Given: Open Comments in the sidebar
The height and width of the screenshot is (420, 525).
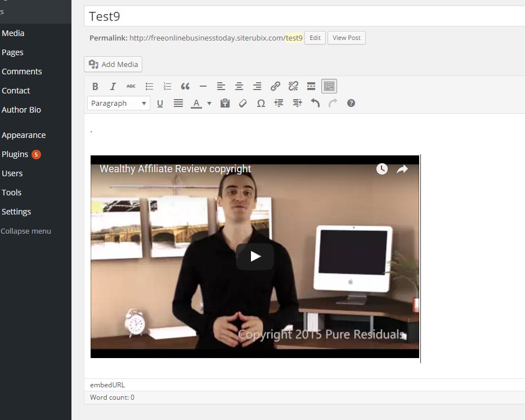Looking at the screenshot, I should click(22, 72).
